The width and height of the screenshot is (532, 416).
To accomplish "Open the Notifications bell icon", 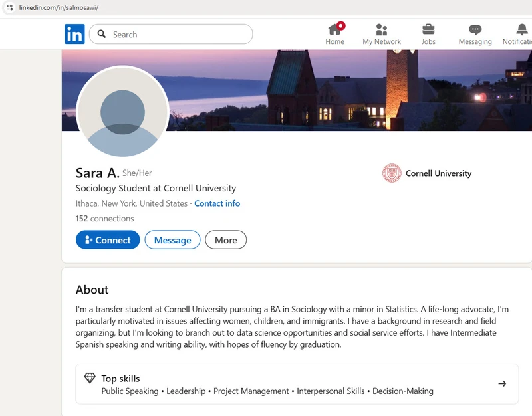I will (522, 29).
